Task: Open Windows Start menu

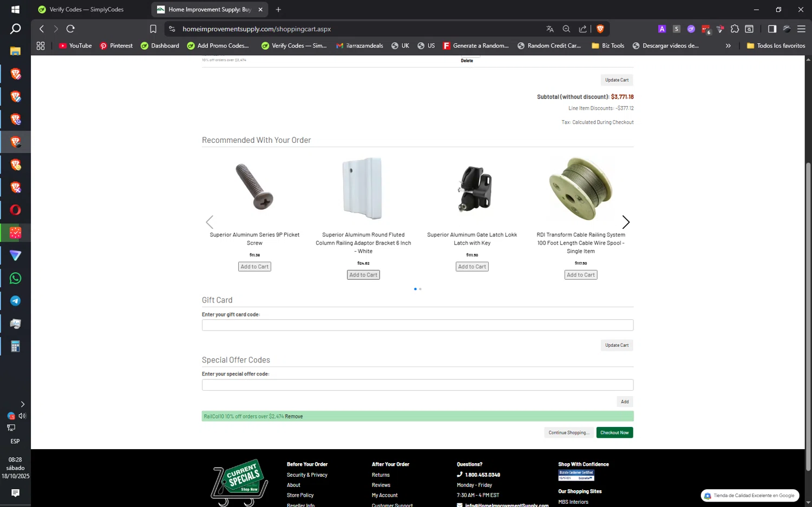Action: tap(15, 9)
